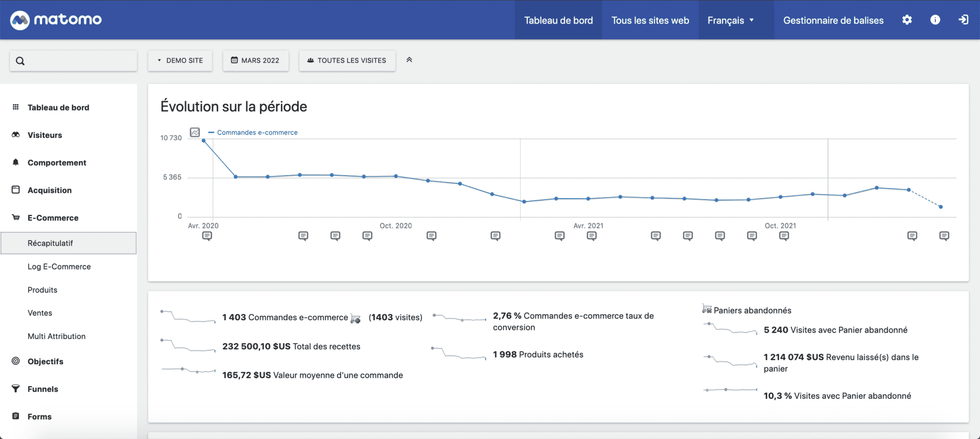
Task: Go to Tous les sites web
Action: point(650,20)
